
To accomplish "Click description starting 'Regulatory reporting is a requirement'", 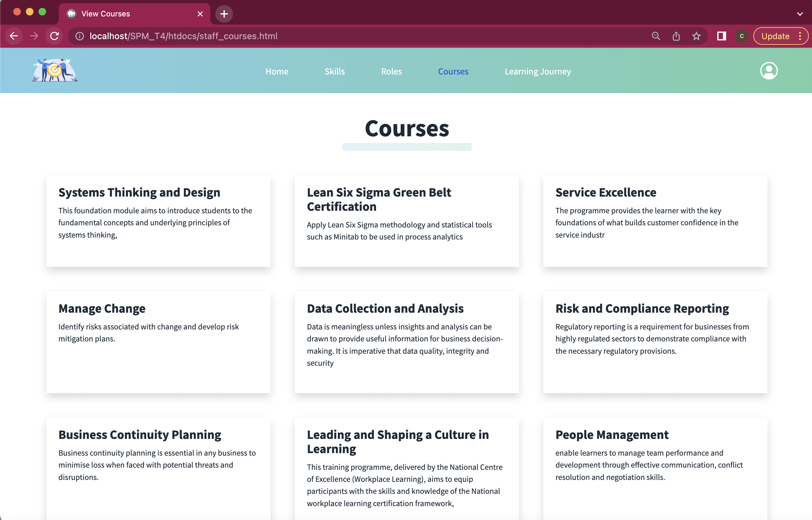I will (652, 339).
